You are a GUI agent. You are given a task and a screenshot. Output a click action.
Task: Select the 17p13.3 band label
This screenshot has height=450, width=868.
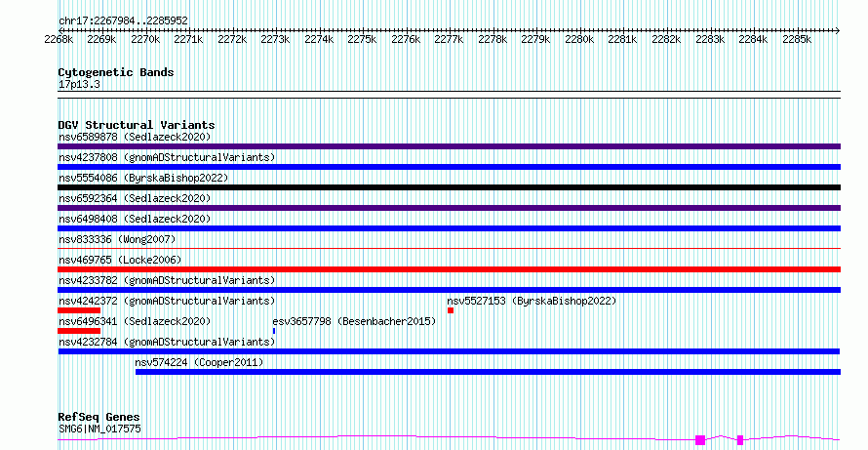coord(79,85)
